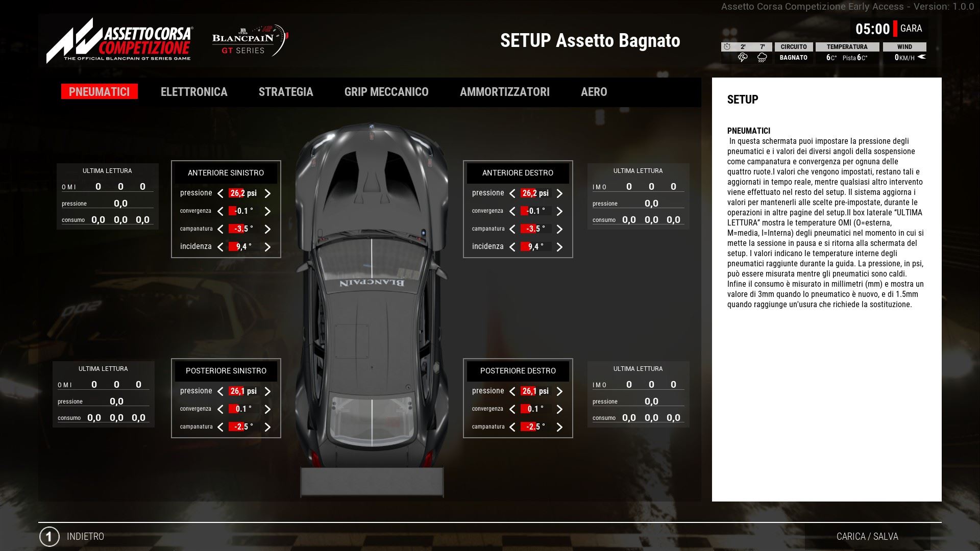
Task: Decrease front-right tyre pressure (ANTERIORE DESTRO)
Action: tap(512, 193)
